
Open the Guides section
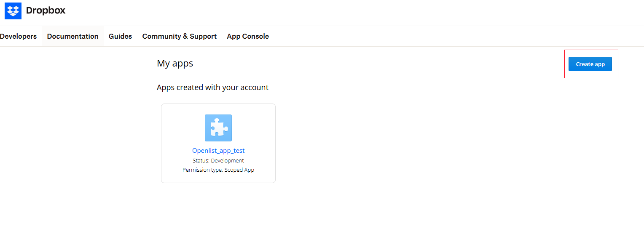[x=120, y=36]
